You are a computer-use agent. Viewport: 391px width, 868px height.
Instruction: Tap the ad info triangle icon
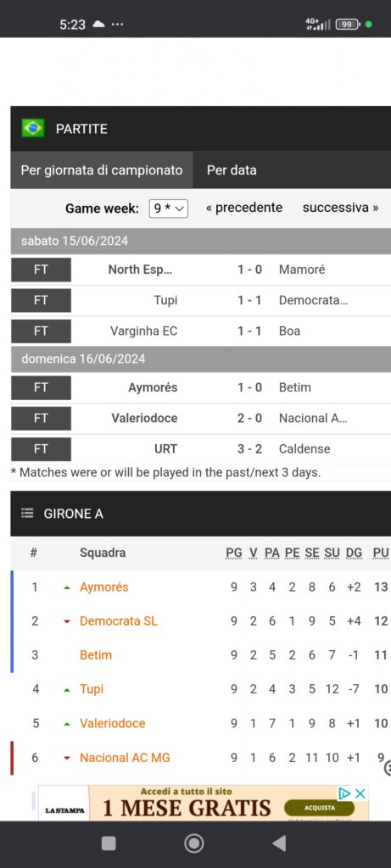click(x=344, y=793)
